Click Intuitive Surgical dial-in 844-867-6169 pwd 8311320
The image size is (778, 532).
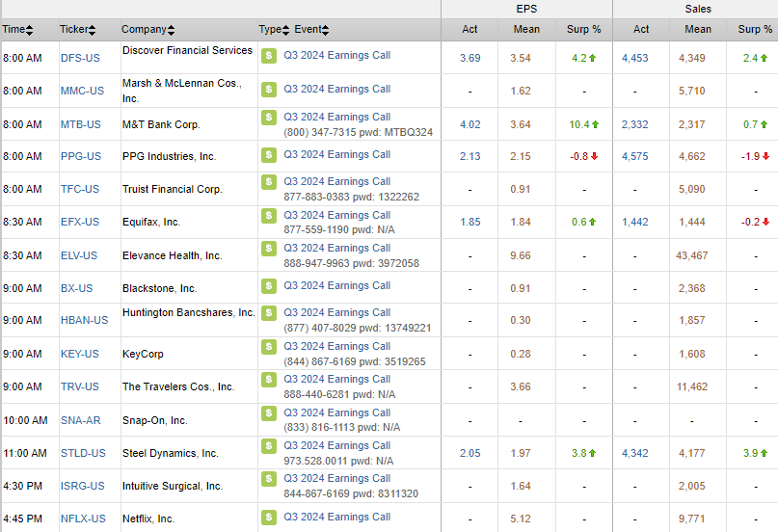(351, 493)
